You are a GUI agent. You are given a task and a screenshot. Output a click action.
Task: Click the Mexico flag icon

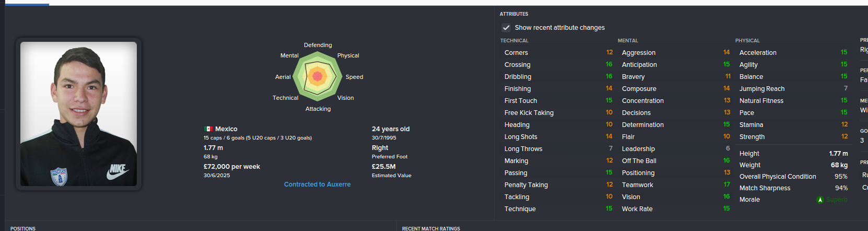tap(208, 129)
